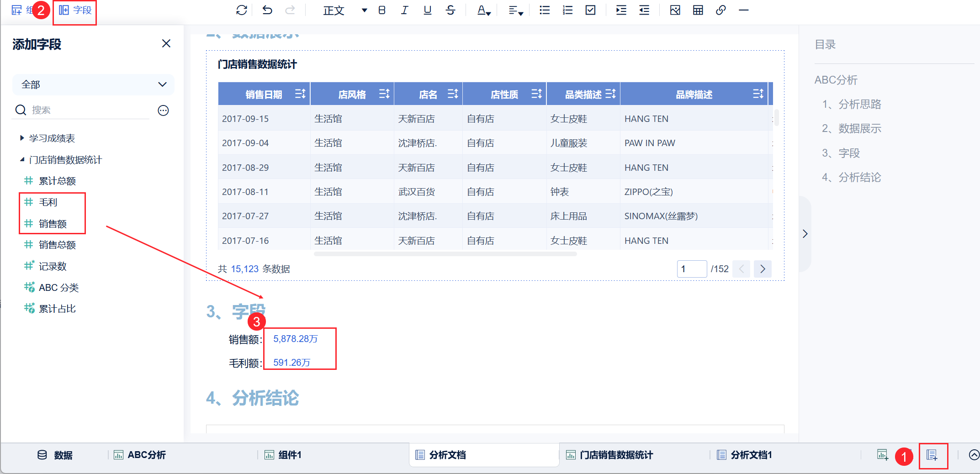Decrease paragraph indent
The height and width of the screenshot is (474, 980).
pyautogui.click(x=644, y=10)
